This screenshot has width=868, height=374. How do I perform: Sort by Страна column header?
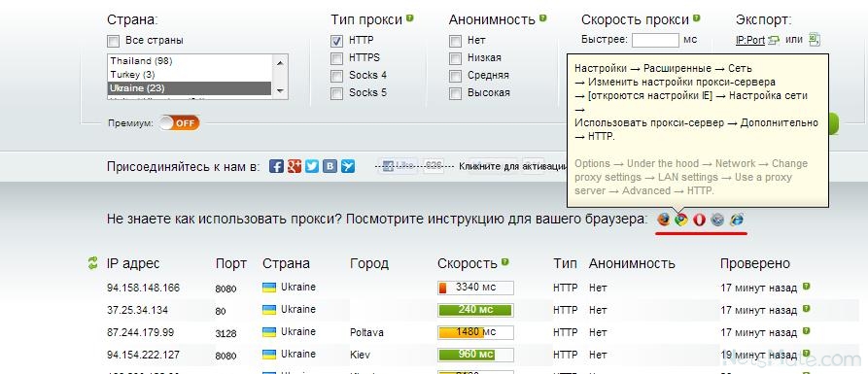point(286,263)
